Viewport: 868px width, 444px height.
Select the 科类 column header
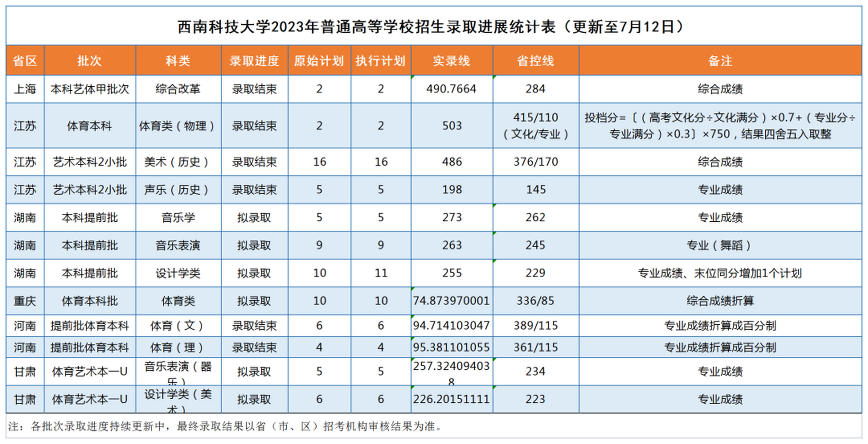[178, 60]
